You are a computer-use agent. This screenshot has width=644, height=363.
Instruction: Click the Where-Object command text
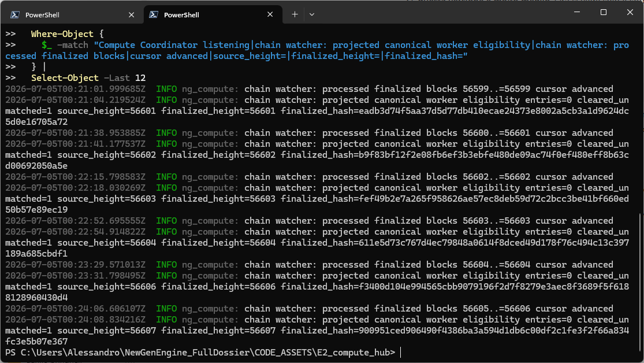(62, 34)
